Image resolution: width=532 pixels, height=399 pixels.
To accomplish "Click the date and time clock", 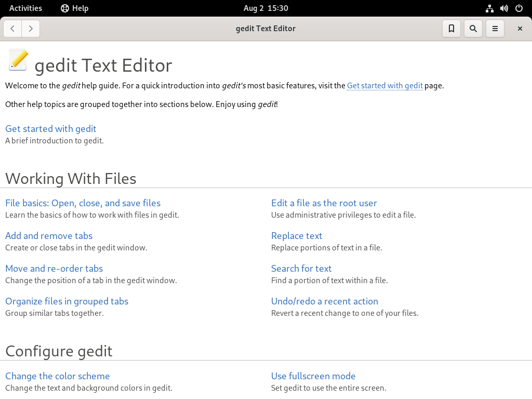I will coord(265,8).
